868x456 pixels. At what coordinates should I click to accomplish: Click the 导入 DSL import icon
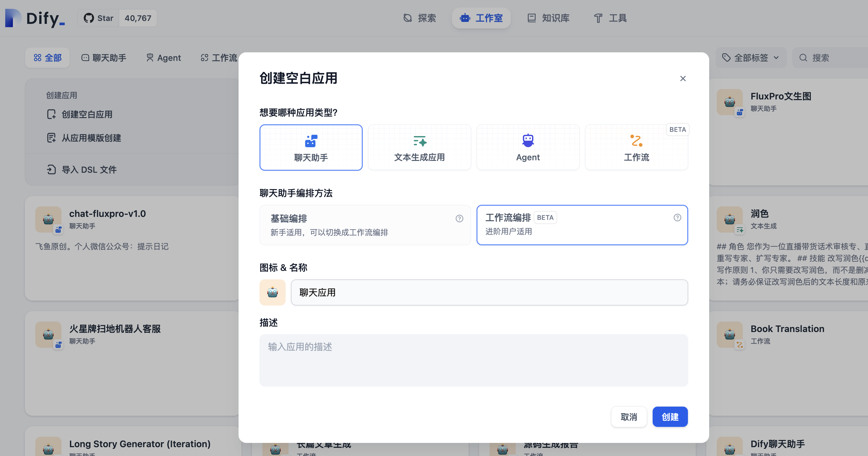click(51, 169)
